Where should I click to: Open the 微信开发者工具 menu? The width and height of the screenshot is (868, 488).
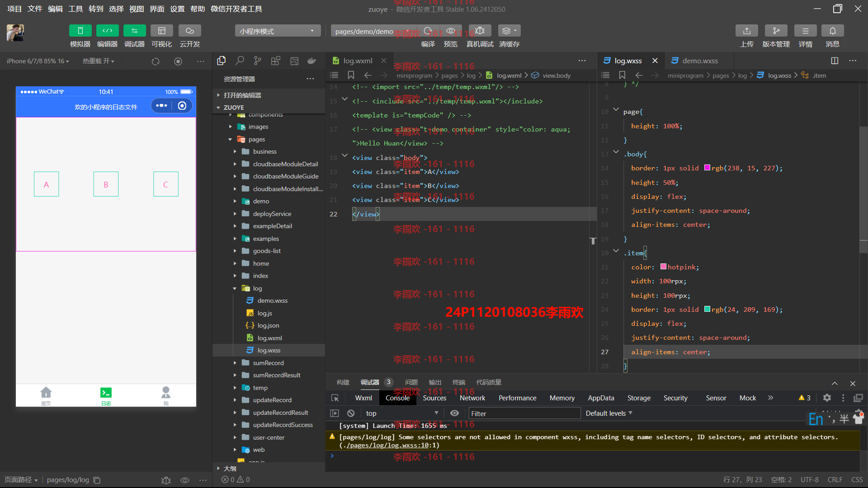click(x=236, y=9)
